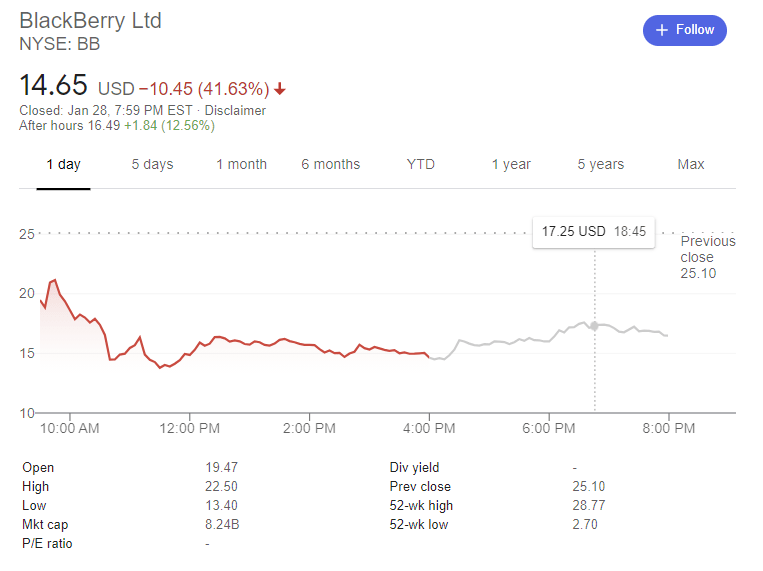Show the 6 months chart range
The image size is (763, 571).
[x=330, y=164]
